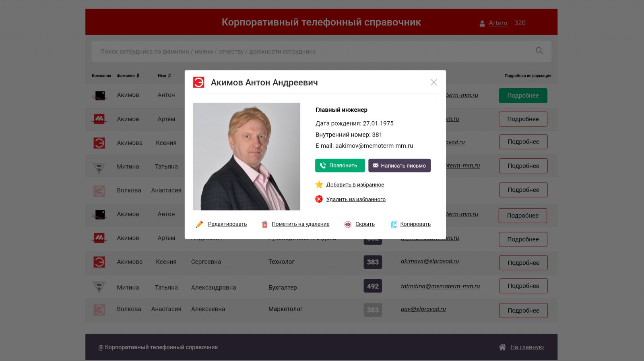
Task: Click the home icon in the footer
Action: click(x=502, y=347)
